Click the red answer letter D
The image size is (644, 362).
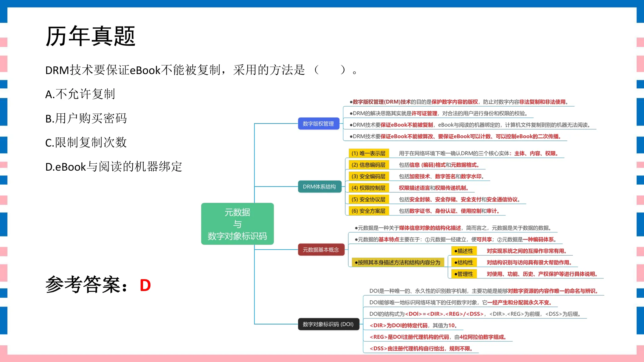point(145,286)
